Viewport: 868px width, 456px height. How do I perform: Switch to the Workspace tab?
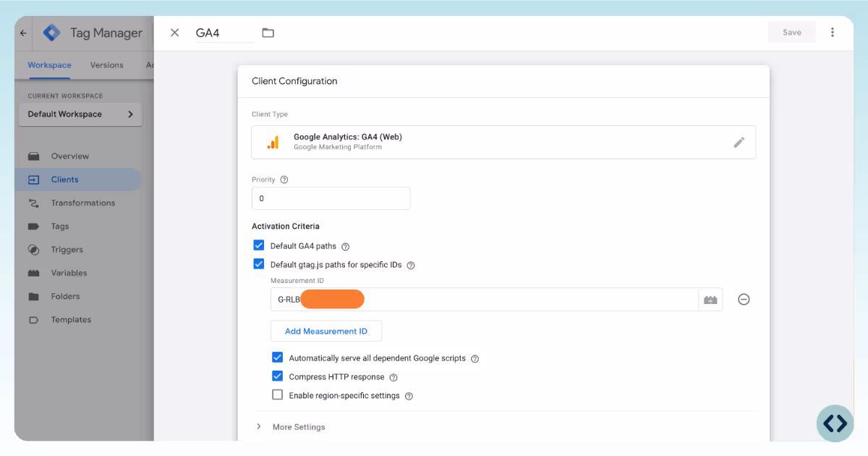click(x=49, y=65)
